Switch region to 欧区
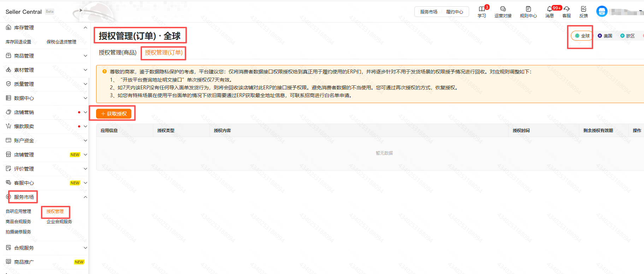The image size is (644, 274). 627,36
